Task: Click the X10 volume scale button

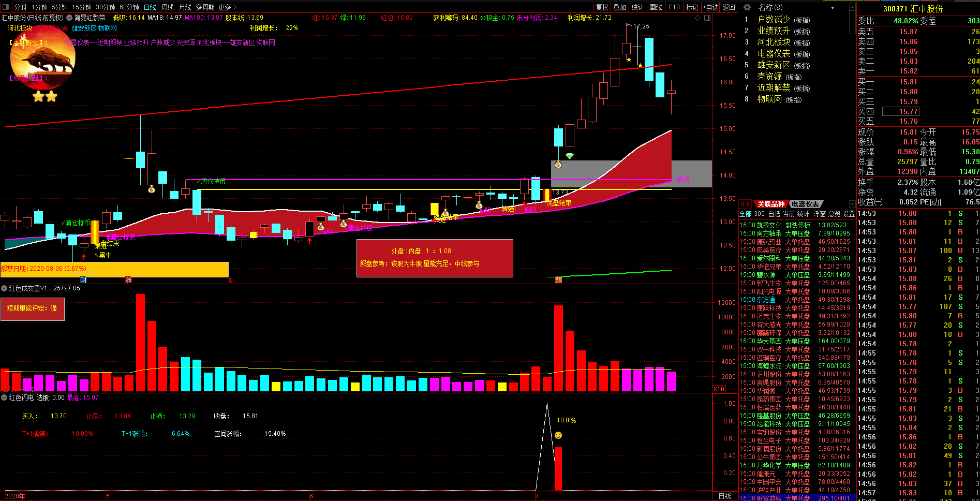Action: pyautogui.click(x=719, y=389)
